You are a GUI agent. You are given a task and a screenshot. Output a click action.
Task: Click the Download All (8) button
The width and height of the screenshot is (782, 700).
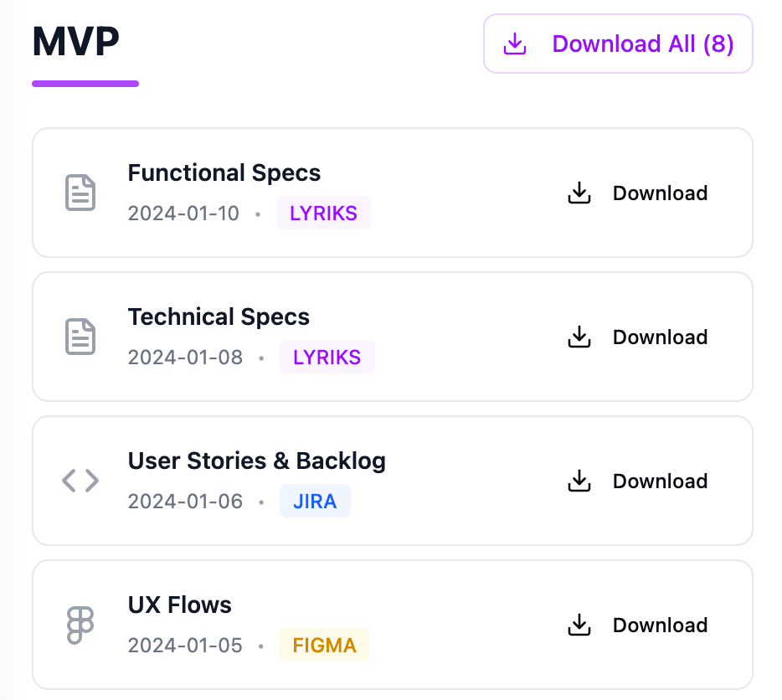618,44
